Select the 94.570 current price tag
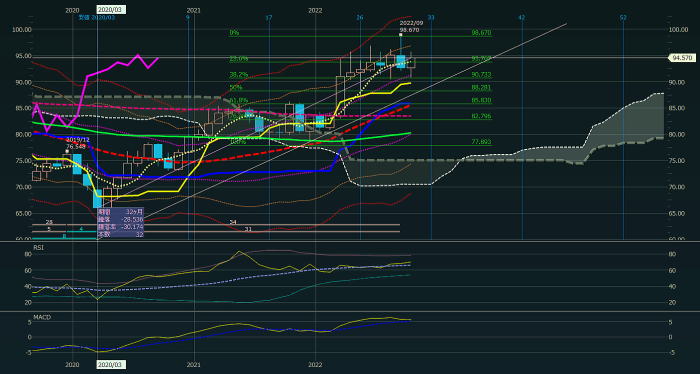Viewport: 700px width, 374px height. [x=683, y=58]
